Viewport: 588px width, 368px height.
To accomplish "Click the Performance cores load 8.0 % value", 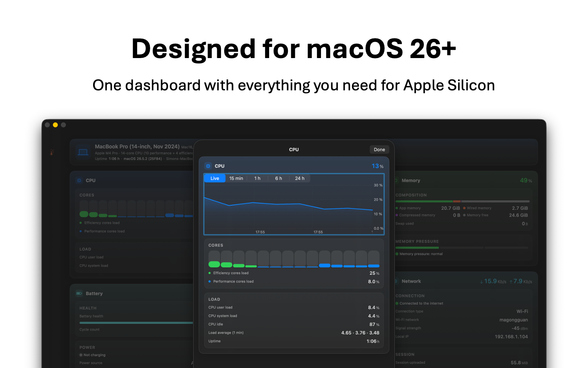I will pyautogui.click(x=374, y=282).
